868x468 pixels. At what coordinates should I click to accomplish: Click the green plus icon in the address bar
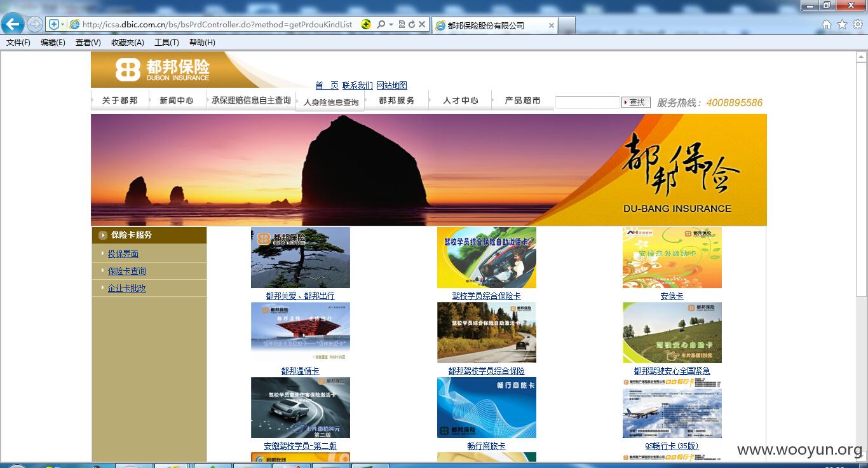[366, 24]
